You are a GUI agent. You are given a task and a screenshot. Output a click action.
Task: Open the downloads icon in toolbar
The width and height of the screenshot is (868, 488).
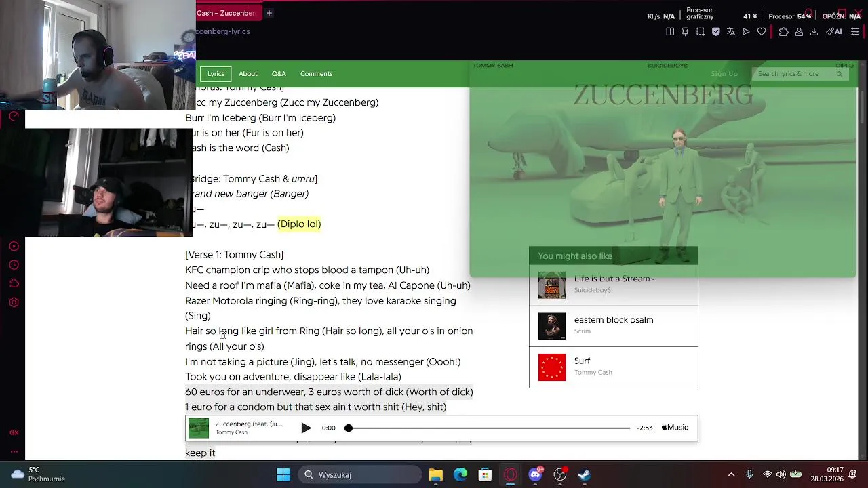[x=814, y=31]
